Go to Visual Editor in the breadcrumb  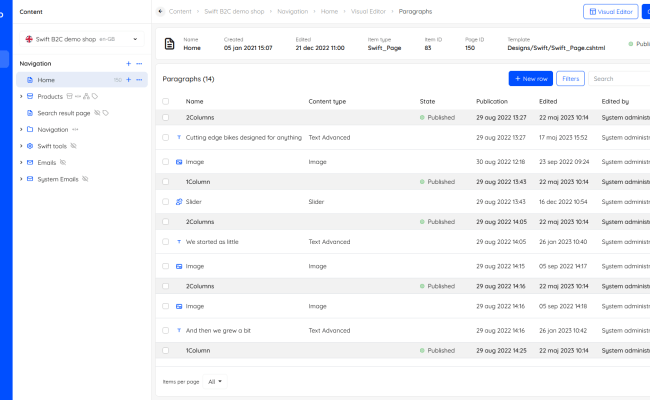pos(368,12)
